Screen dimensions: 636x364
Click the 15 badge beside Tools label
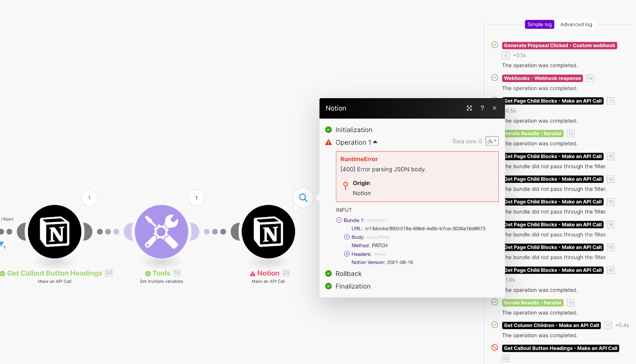177,273
